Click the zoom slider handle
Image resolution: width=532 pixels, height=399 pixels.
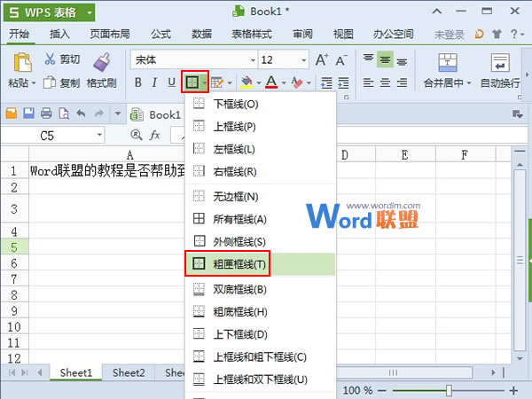(x=449, y=390)
